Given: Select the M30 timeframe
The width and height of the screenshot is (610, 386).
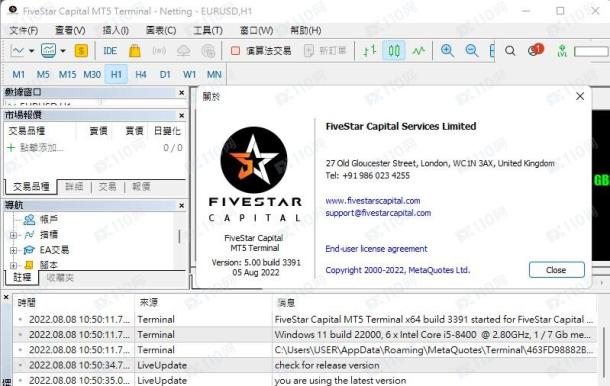Looking at the screenshot, I should click(92, 74).
